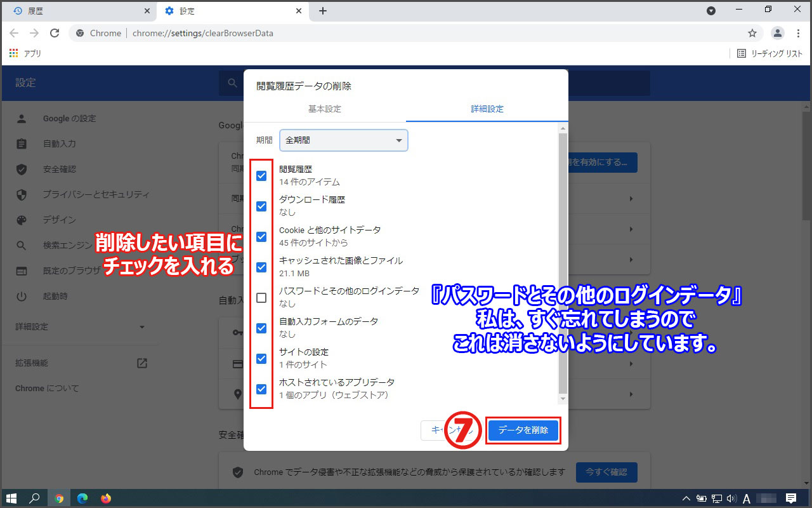Click the tab search dropdown icon

711,11
